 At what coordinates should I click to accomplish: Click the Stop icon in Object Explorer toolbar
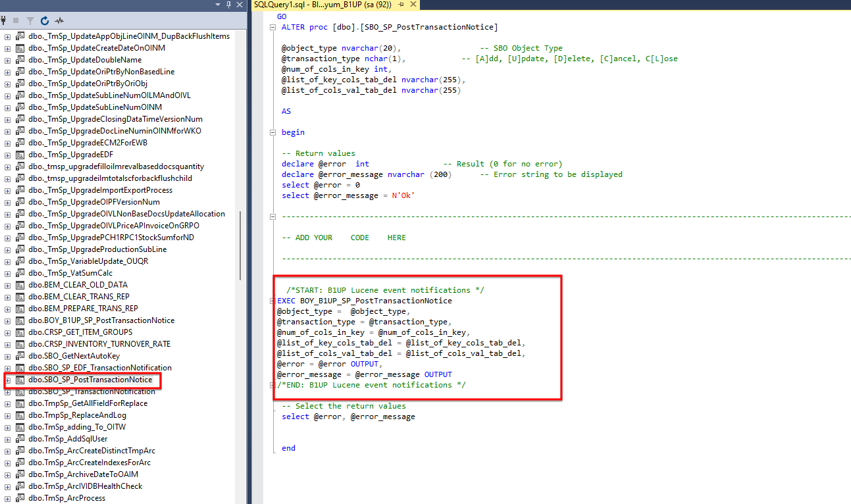tap(16, 20)
